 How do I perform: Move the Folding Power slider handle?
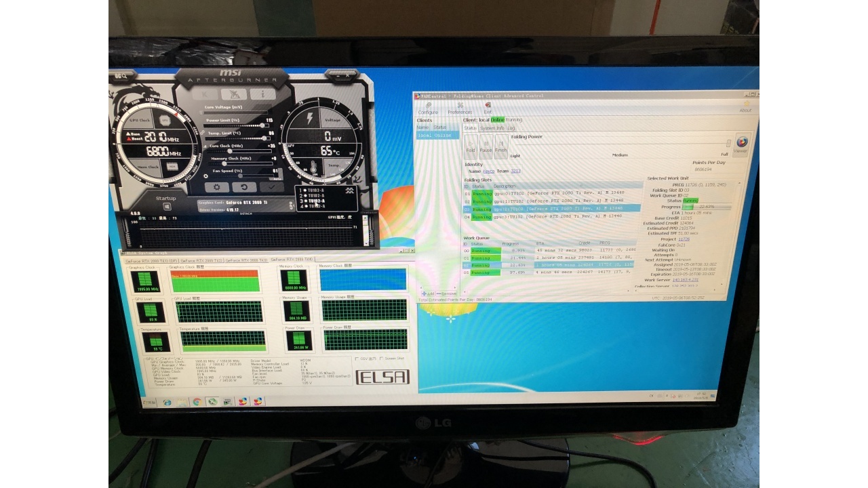pos(729,144)
